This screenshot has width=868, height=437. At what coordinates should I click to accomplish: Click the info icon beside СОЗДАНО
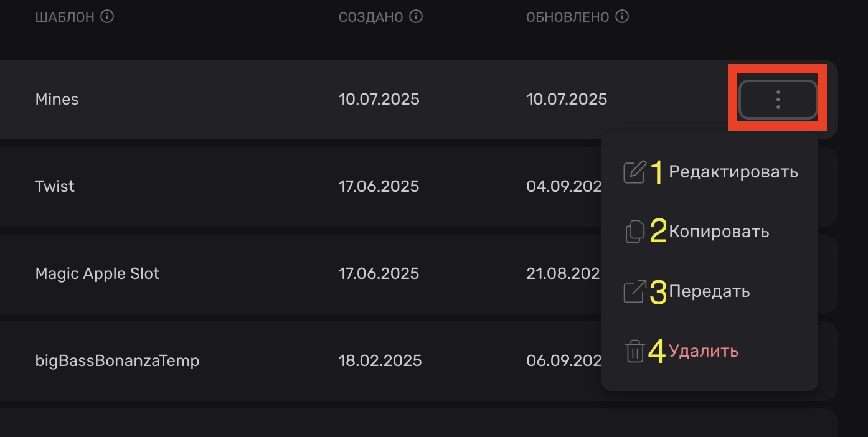point(416,17)
